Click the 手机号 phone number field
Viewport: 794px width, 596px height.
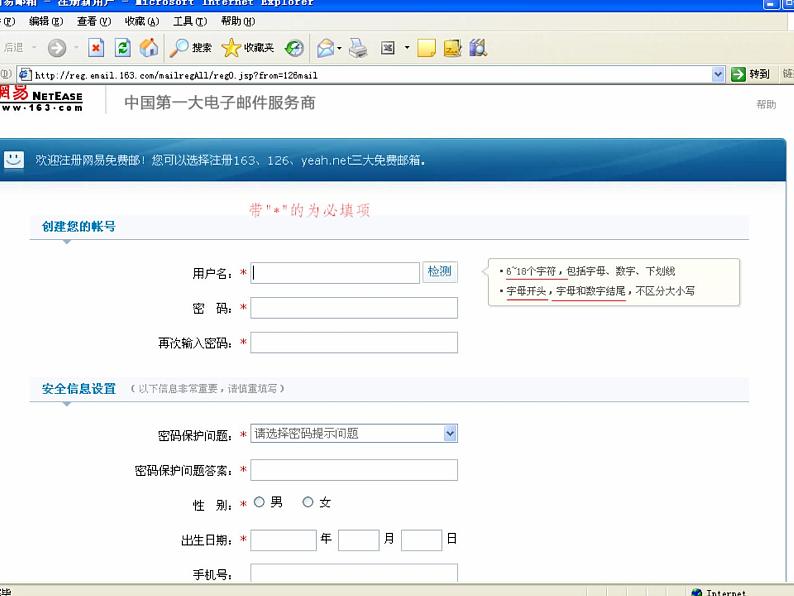354,573
